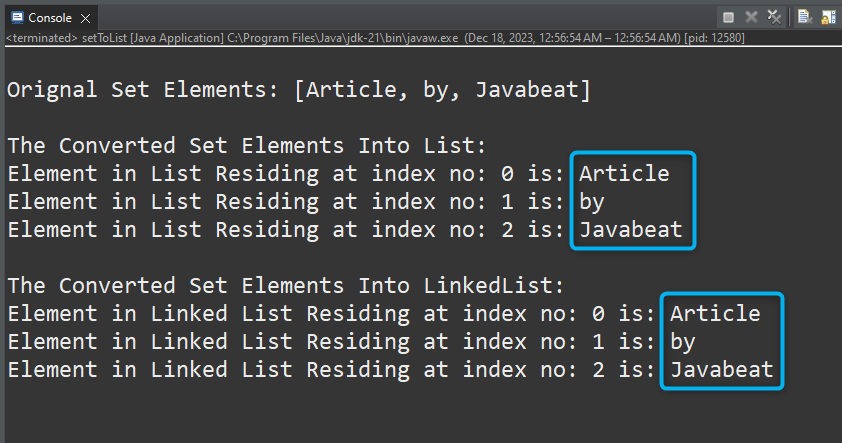Toggle Scroll Lock padlock icon
842x443 pixels.
[829, 17]
